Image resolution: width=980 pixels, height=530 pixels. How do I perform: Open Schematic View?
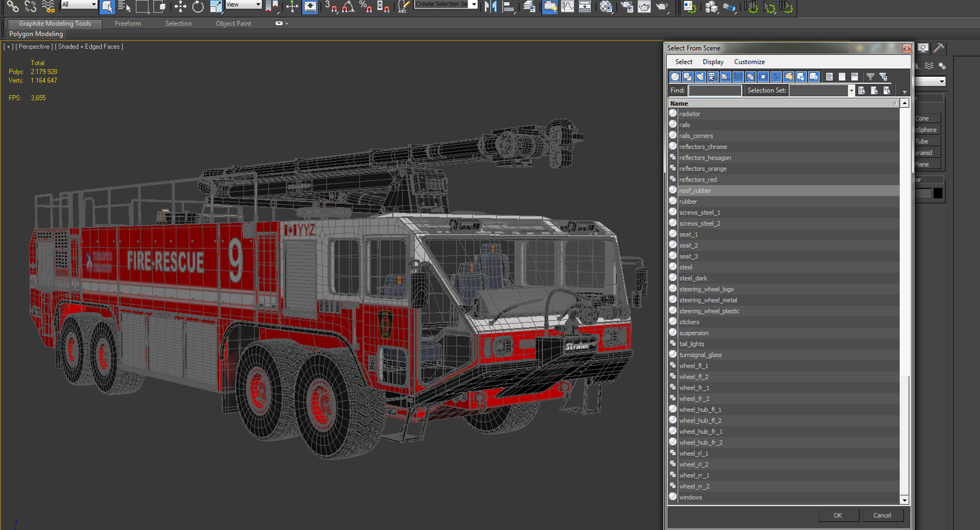[x=585, y=7]
